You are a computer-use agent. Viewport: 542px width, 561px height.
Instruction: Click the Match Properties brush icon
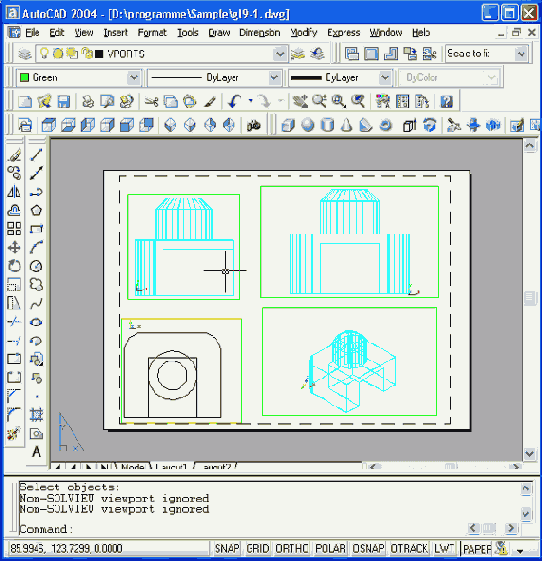pos(210,102)
